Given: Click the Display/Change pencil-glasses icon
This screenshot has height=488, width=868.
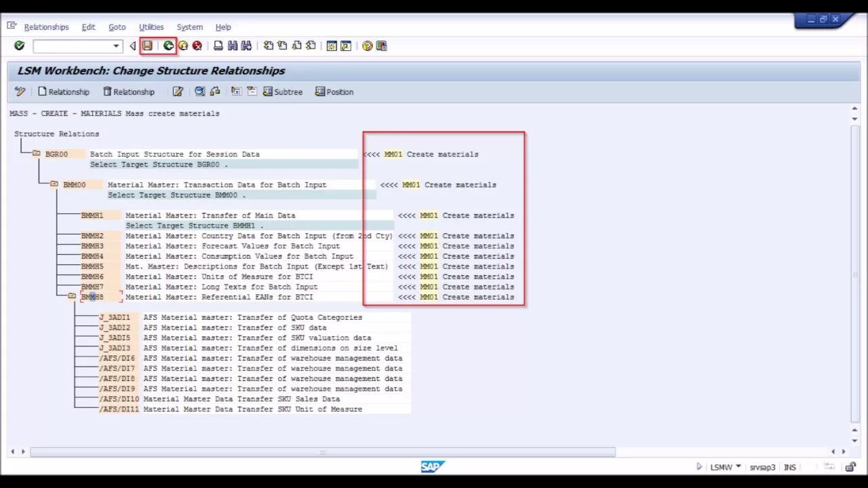Looking at the screenshot, I should tap(20, 91).
